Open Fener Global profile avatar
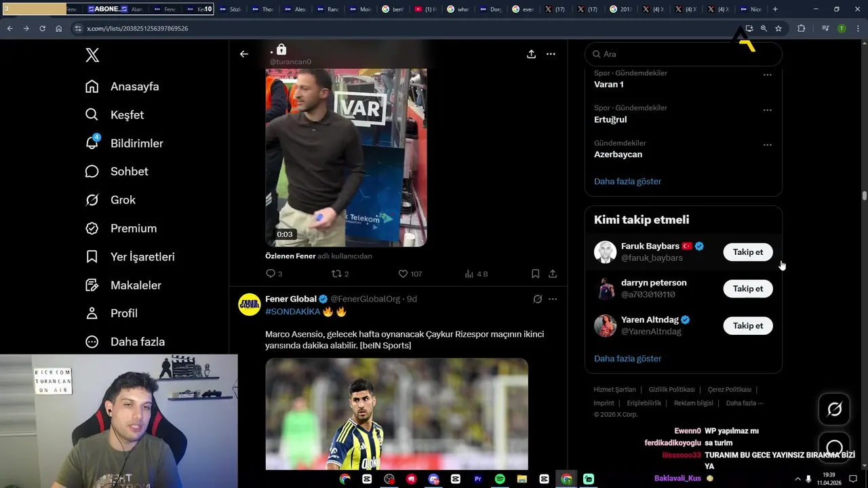Image resolution: width=868 pixels, height=488 pixels. click(x=250, y=305)
